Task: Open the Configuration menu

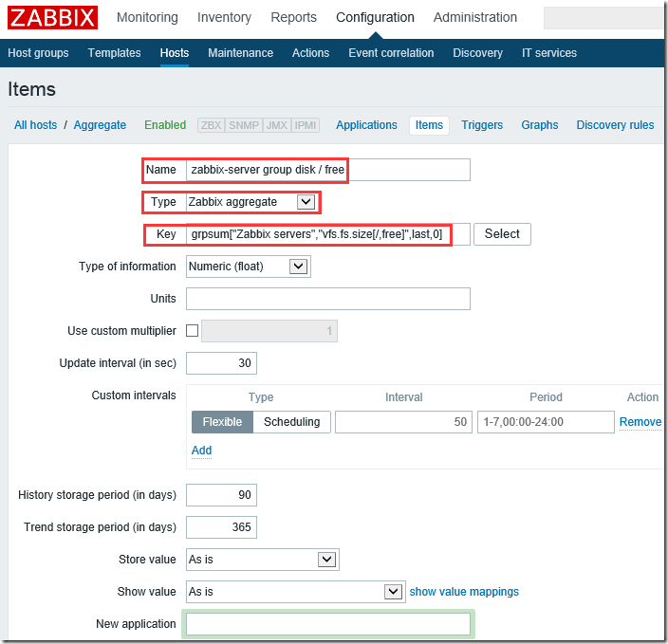Action: (x=375, y=17)
